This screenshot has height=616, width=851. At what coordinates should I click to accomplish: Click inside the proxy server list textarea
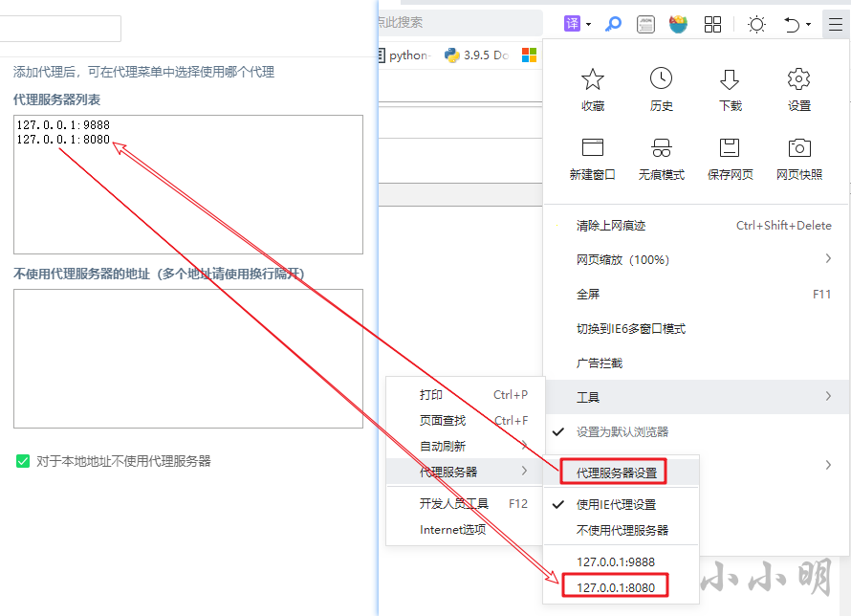click(x=188, y=185)
